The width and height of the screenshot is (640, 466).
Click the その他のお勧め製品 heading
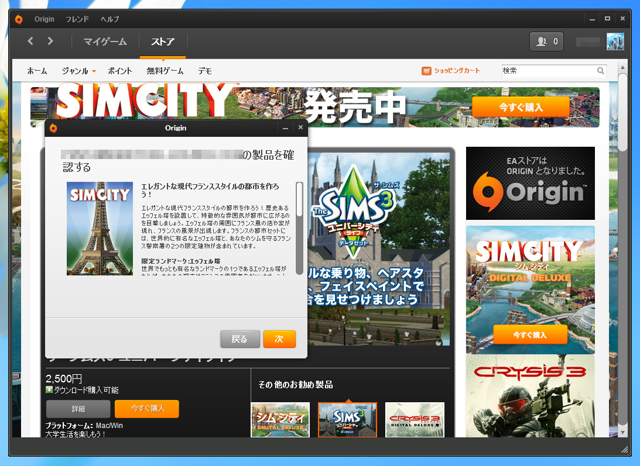296,384
